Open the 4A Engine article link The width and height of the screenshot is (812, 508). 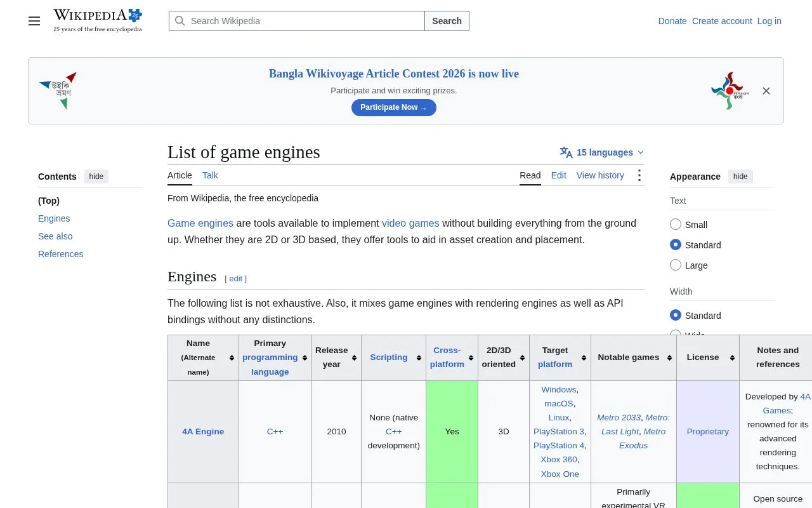tap(203, 431)
